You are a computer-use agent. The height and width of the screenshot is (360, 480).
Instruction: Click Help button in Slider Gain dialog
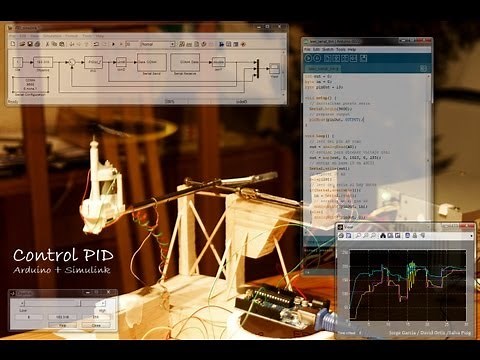(62, 325)
